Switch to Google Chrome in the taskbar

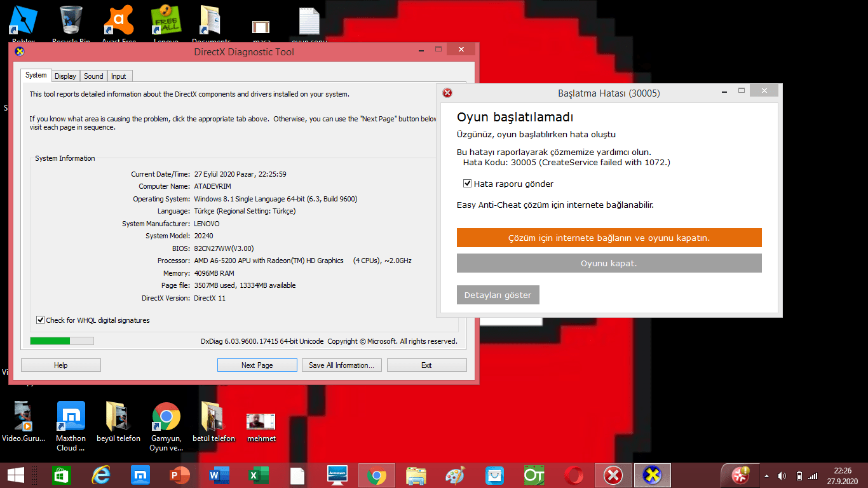376,475
